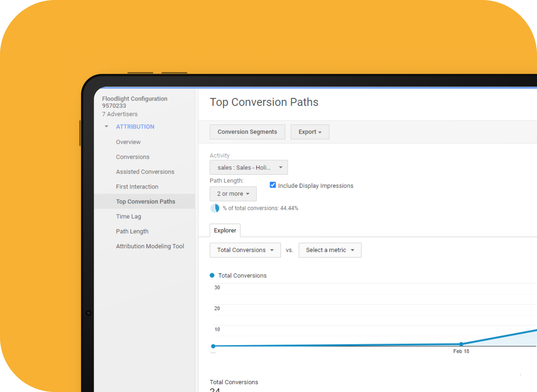
Task: Open the First Interaction report
Action: pos(137,187)
